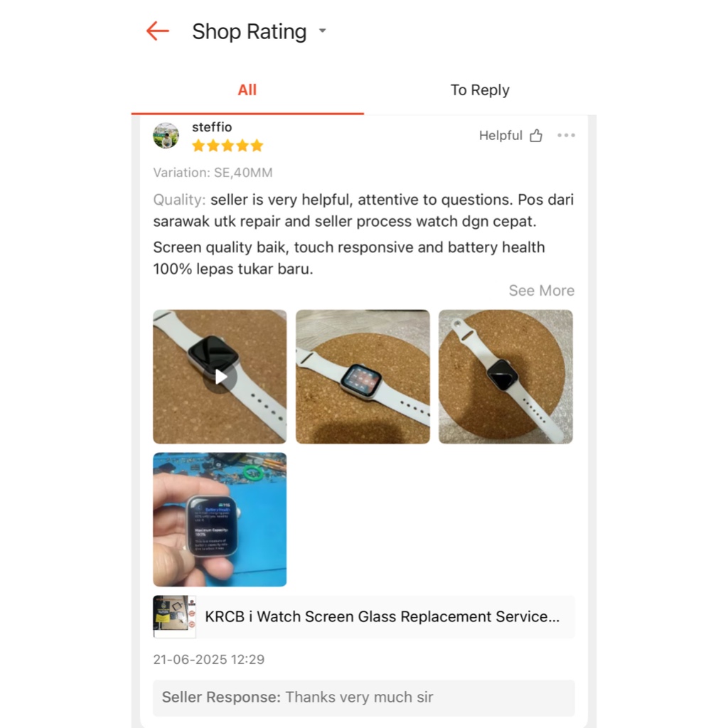Image resolution: width=728 pixels, height=728 pixels.
Task: Switch to the To Reply tab
Action: click(x=480, y=90)
